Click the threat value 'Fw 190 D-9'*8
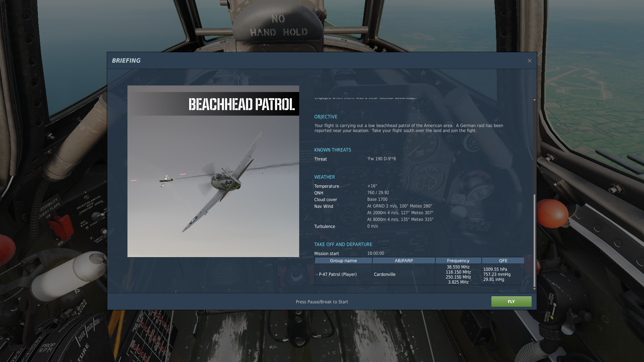The height and width of the screenshot is (362, 644). [x=381, y=159]
